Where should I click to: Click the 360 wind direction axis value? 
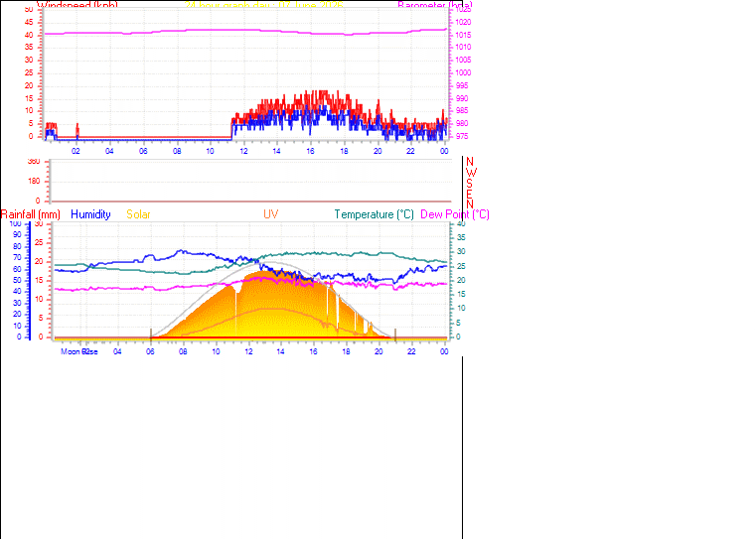34,162
